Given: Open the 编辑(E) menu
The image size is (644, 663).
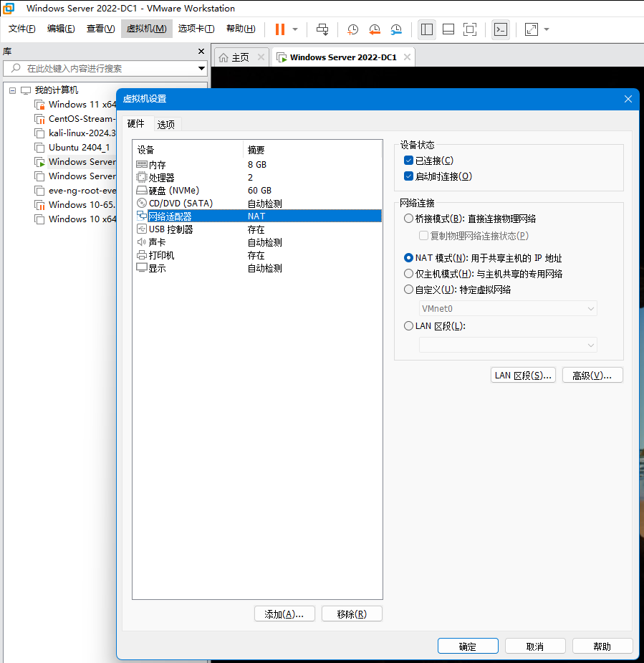Looking at the screenshot, I should tap(62, 29).
